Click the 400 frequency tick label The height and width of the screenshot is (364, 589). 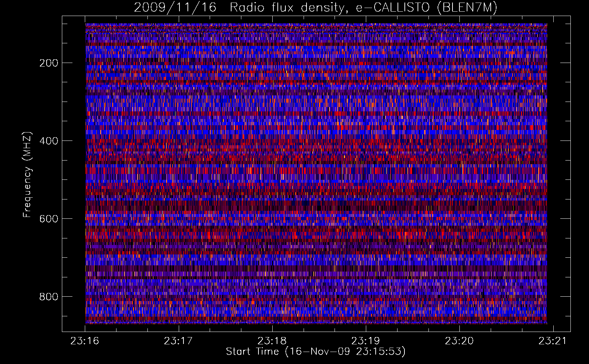tap(49, 141)
